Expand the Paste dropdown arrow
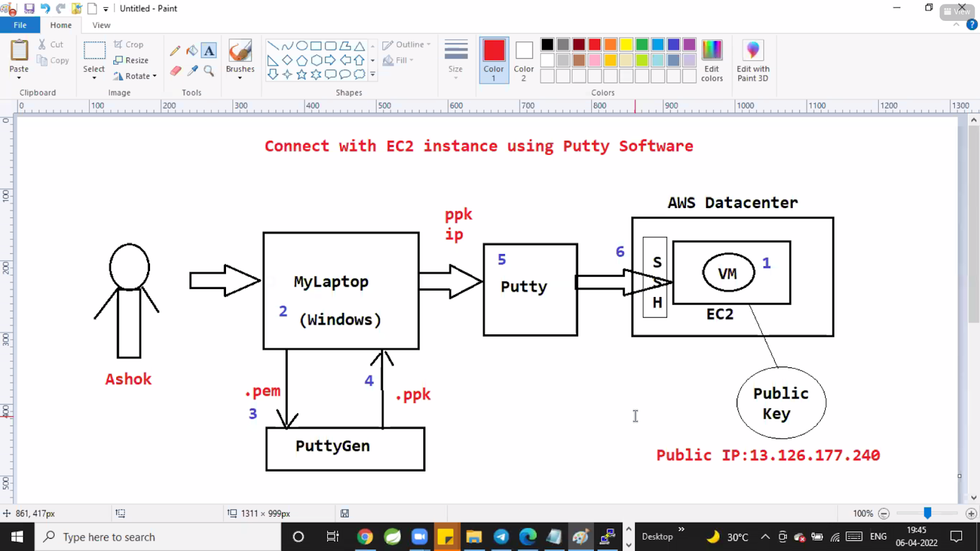This screenshot has width=980, height=551. (x=19, y=78)
